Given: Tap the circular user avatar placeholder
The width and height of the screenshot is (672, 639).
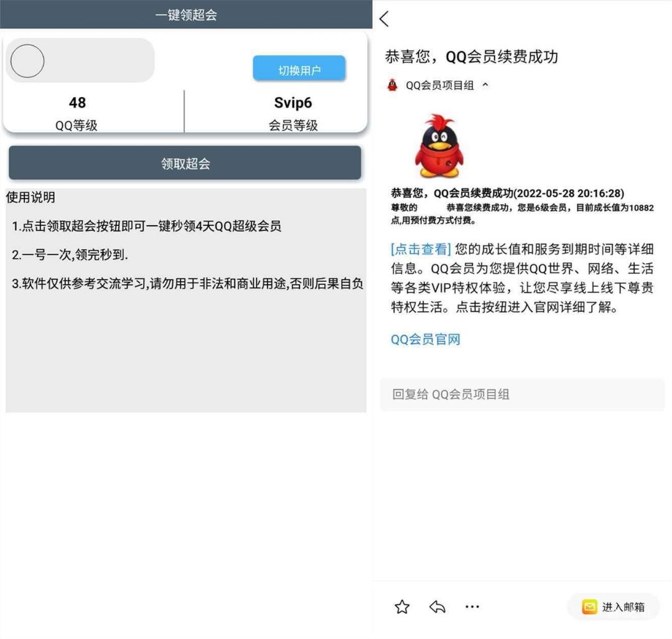Looking at the screenshot, I should coord(27,61).
